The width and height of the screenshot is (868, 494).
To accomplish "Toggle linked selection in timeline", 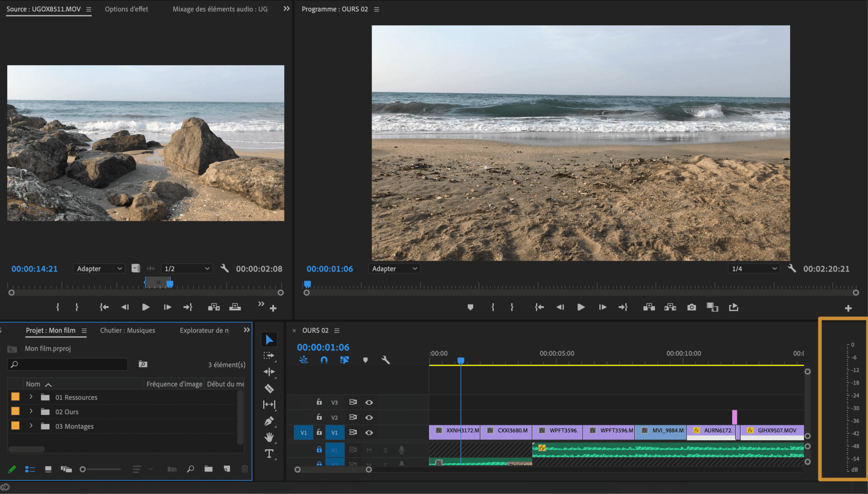I will (x=344, y=360).
